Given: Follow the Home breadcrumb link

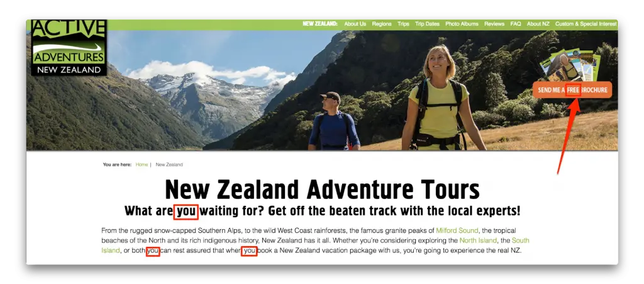Looking at the screenshot, I should [142, 164].
